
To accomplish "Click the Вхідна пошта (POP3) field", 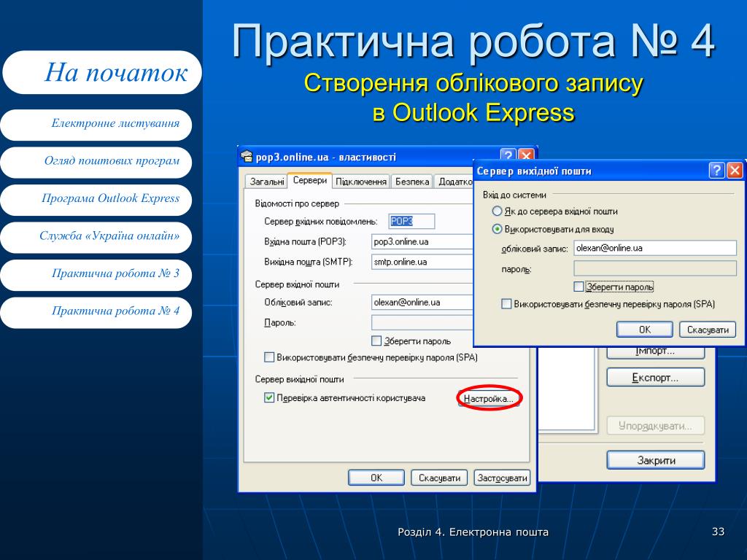I will (422, 241).
